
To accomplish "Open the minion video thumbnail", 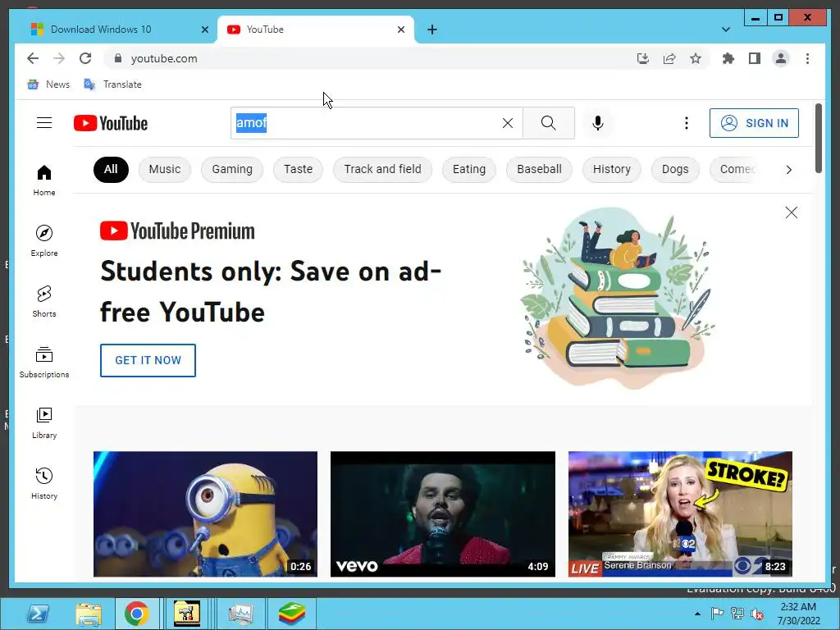I will 205,514.
